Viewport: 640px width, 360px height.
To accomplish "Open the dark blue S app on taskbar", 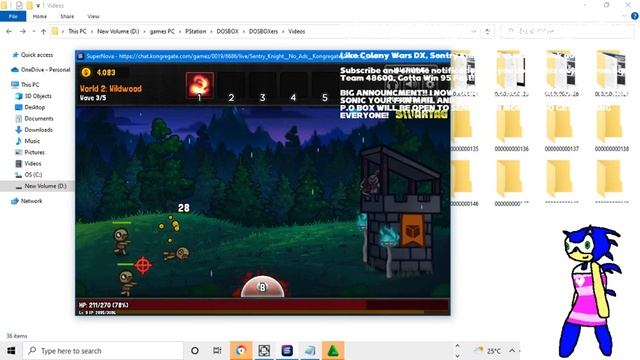I will pyautogui.click(x=287, y=351).
